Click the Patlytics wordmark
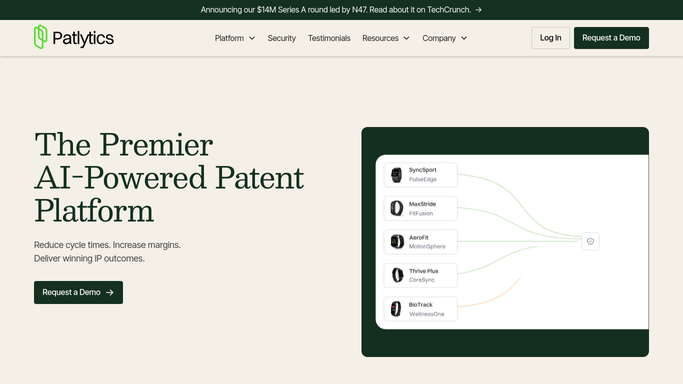Screen dimensions: 683x384 83,38
